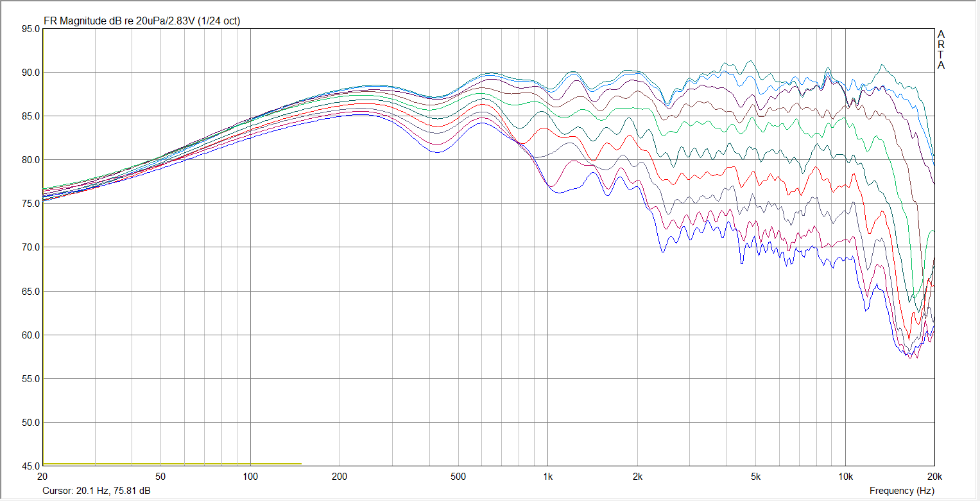Click the FR Magnitude graph title
This screenshot has width=980, height=501.
[142, 21]
